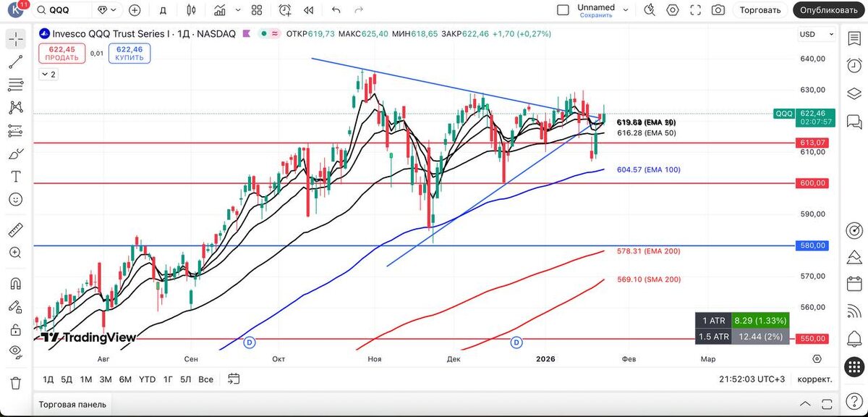Viewport: 868px width, 417px height.
Task: Open the layers object tree panel
Action: (854, 93)
